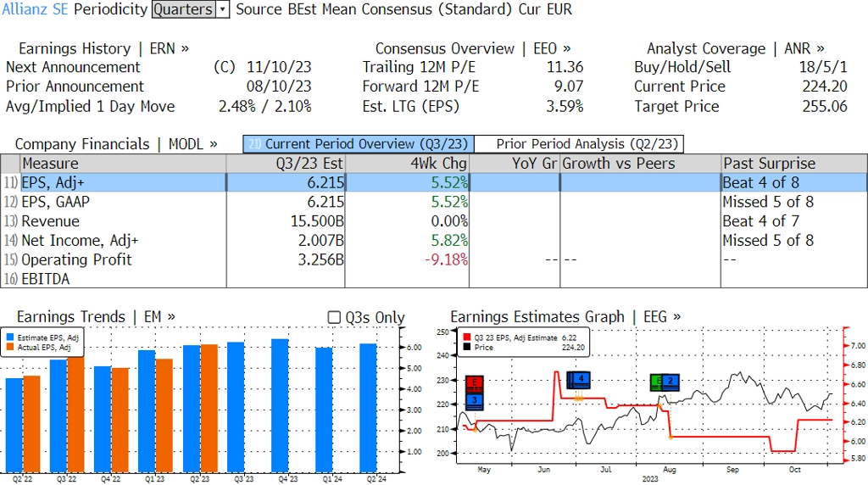Select the 15) Operating Profit row
The width and height of the screenshot is (868, 485).
pos(434,259)
